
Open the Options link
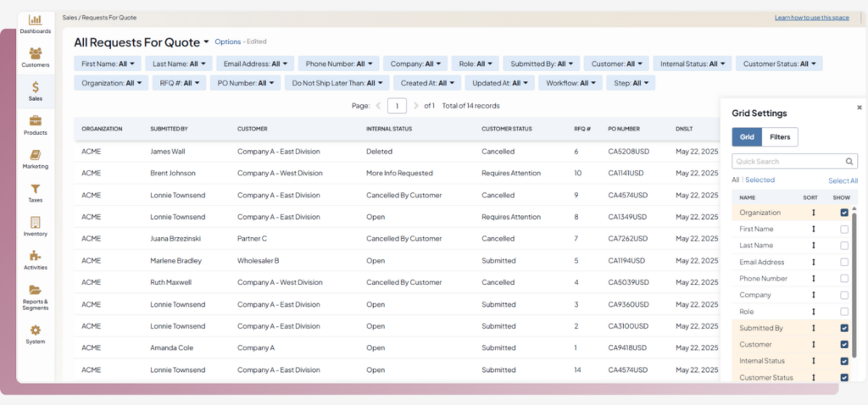(227, 42)
